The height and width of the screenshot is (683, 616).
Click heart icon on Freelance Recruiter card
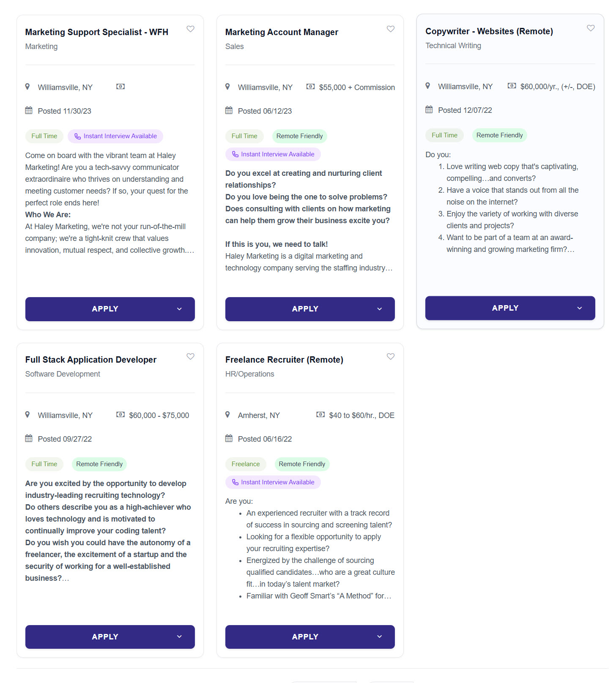pyautogui.click(x=391, y=356)
